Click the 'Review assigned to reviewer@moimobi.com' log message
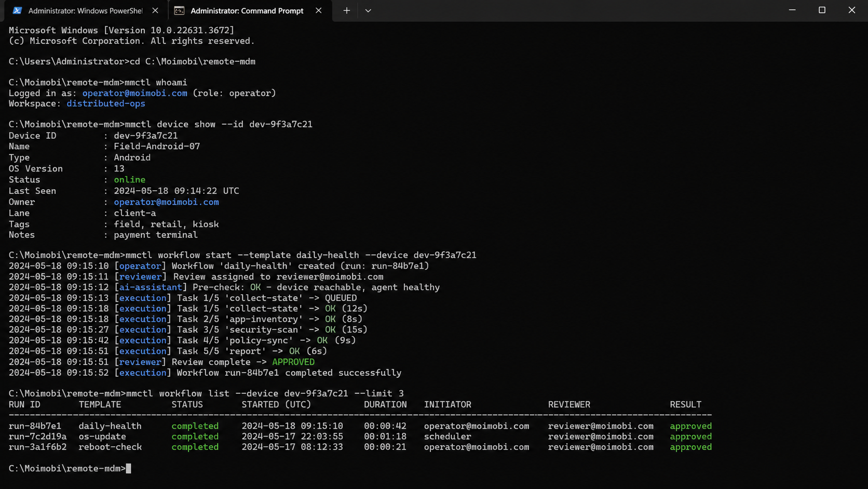 point(278,277)
